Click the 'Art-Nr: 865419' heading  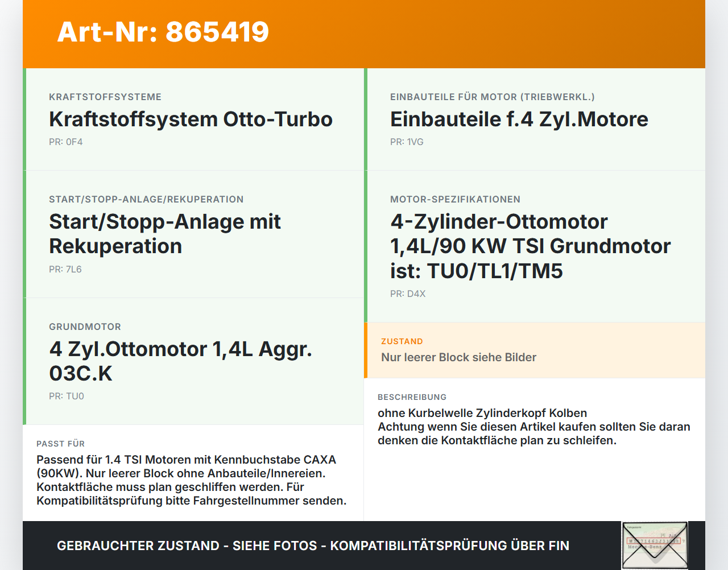163,32
